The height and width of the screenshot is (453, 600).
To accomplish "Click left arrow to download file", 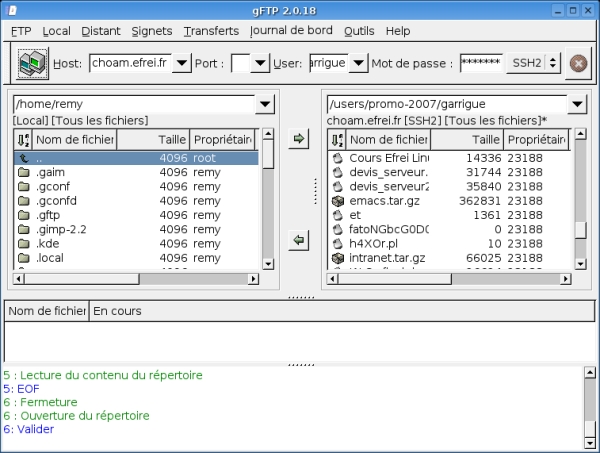I will (298, 240).
